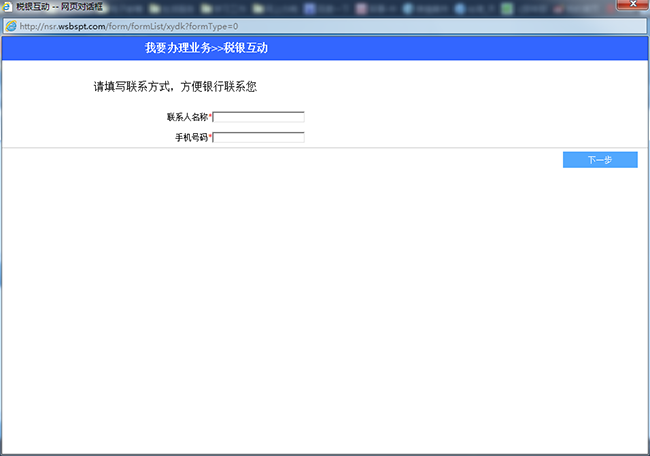Select 税银互动 in the header breadcrumb

(246, 48)
